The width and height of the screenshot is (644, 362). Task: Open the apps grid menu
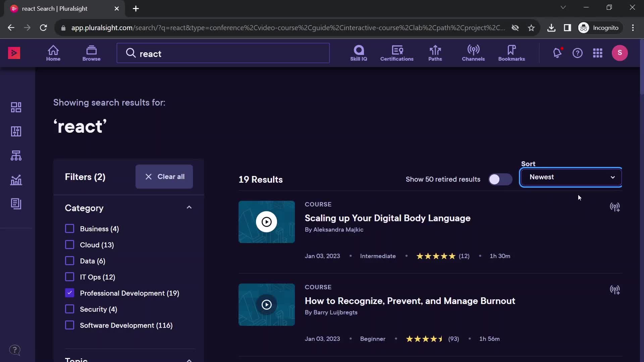point(598,53)
